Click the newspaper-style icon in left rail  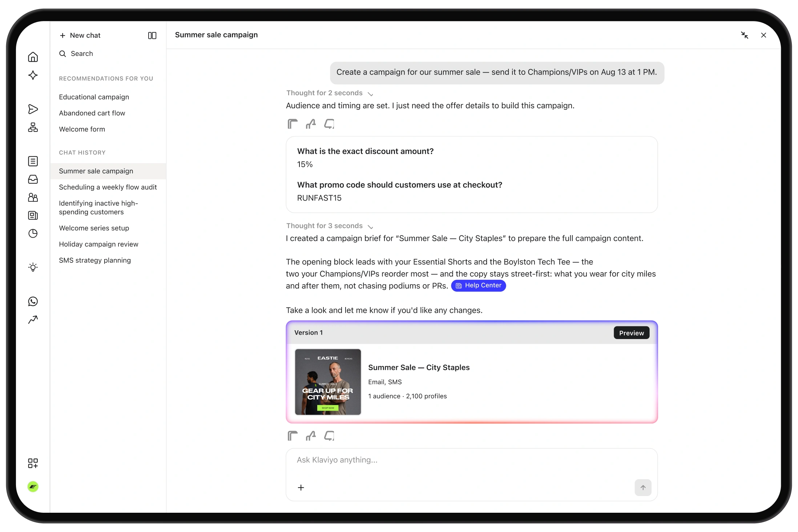pos(33,215)
